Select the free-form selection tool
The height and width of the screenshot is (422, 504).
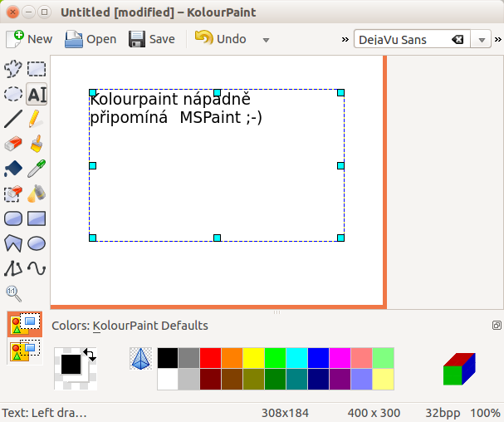[x=13, y=69]
